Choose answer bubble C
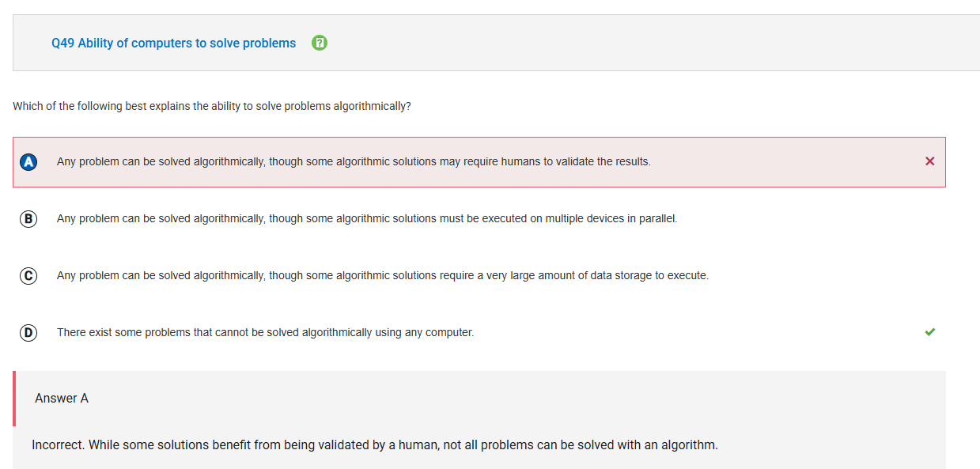Image resolution: width=980 pixels, height=469 pixels. tap(28, 275)
